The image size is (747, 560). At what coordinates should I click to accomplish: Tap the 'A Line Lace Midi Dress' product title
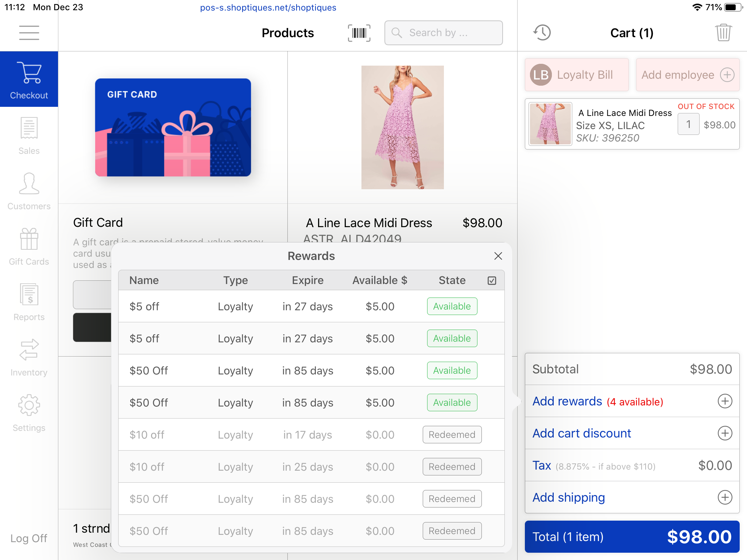pyautogui.click(x=369, y=222)
